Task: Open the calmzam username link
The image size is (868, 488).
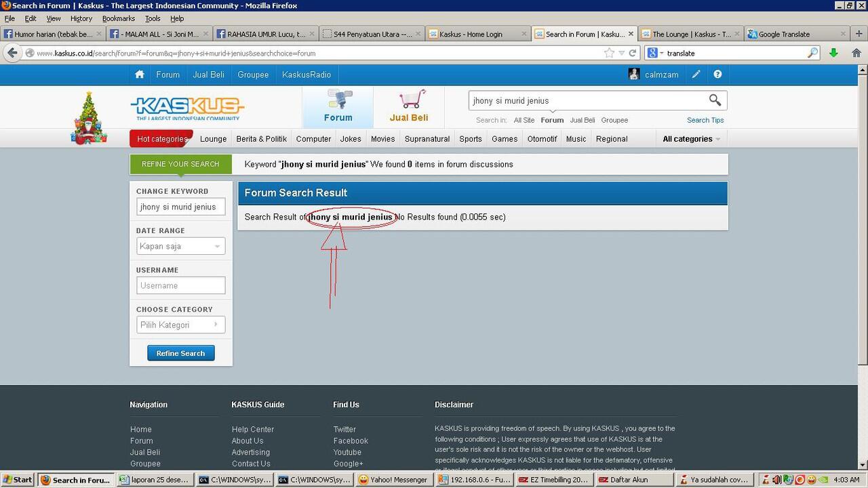Action: coord(662,75)
